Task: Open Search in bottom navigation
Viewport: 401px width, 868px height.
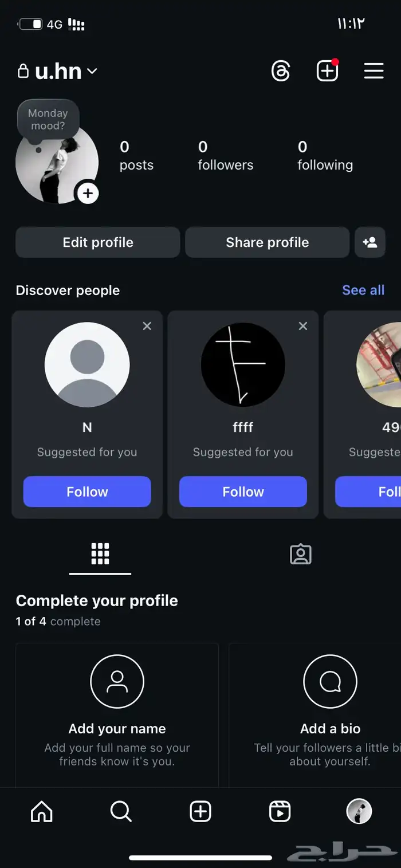Action: coord(121,811)
